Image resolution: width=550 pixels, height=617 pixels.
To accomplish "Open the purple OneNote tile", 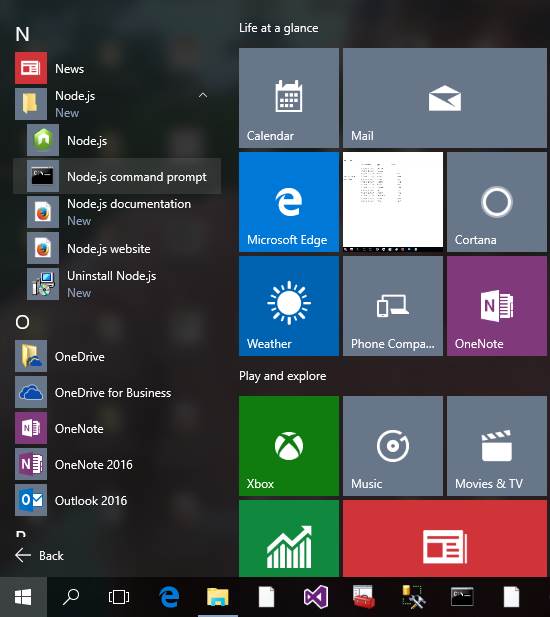I will tap(497, 306).
